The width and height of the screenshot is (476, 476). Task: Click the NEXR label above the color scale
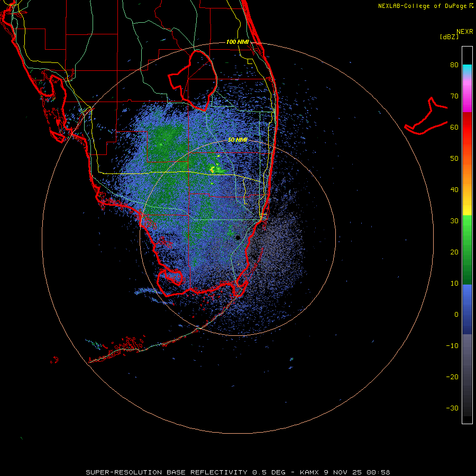tap(465, 32)
